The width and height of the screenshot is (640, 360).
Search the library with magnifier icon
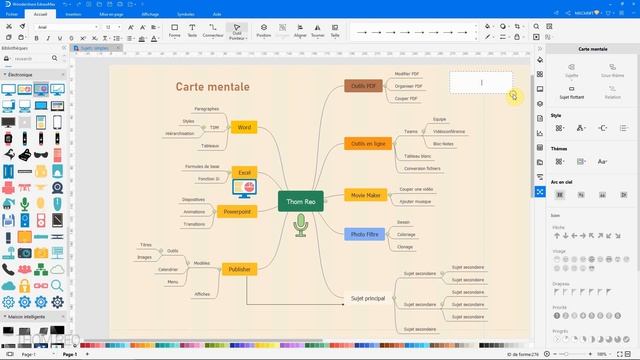55,59
